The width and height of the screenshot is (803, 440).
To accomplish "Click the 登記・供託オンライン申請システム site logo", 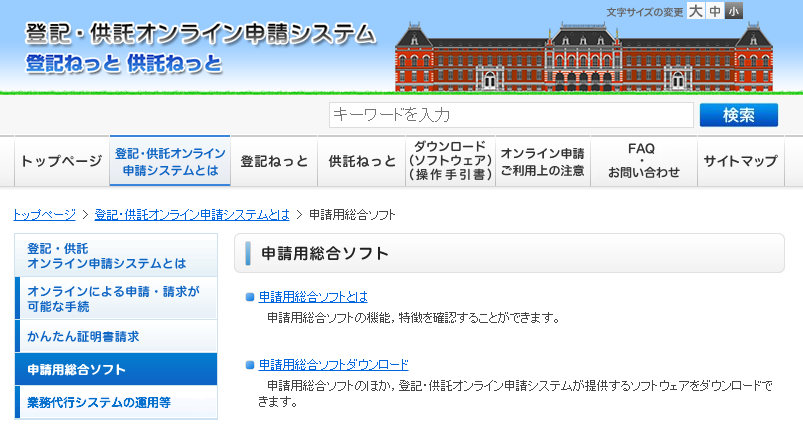I will (200, 47).
